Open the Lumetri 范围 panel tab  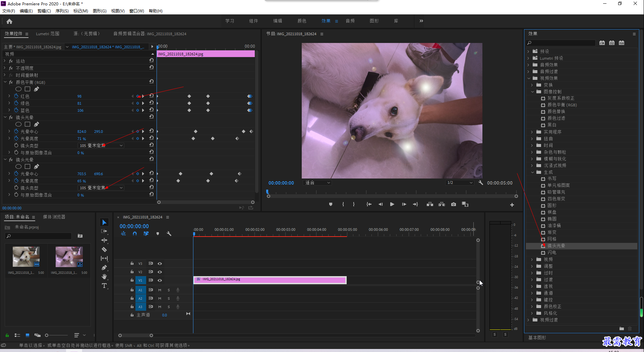tap(48, 34)
